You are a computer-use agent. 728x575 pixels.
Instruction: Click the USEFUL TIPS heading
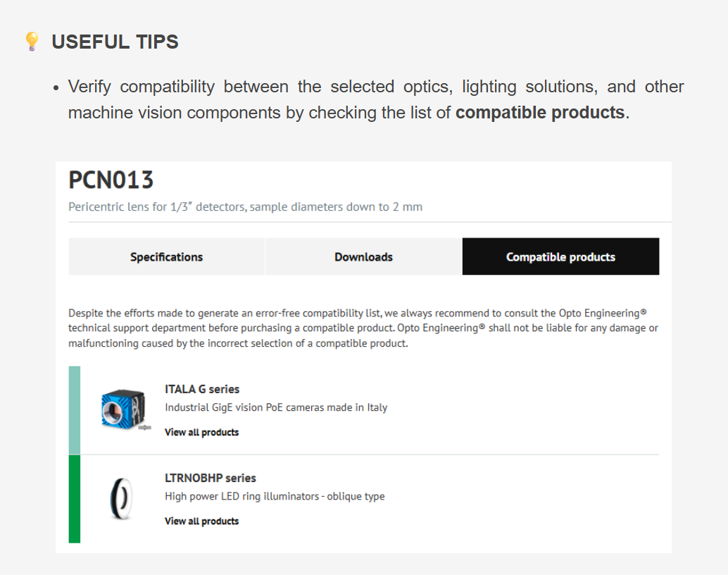(115, 42)
